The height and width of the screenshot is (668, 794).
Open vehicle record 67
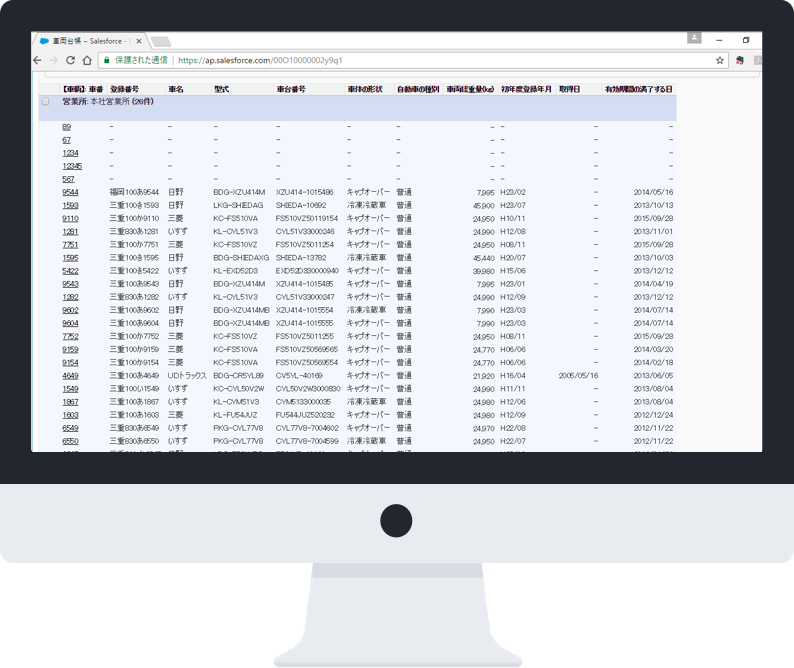(x=66, y=140)
